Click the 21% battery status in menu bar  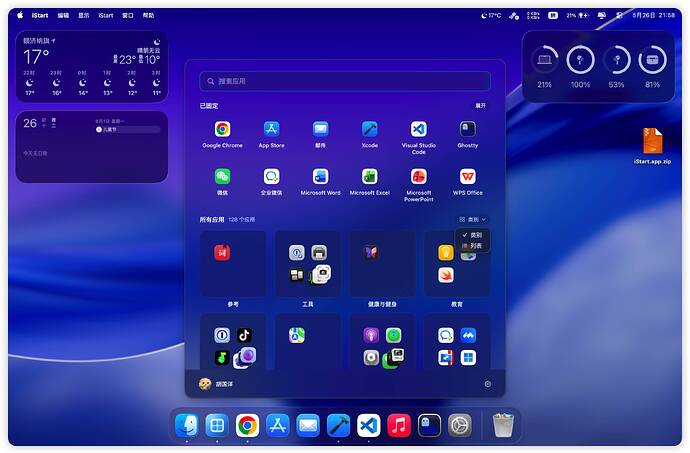pos(577,15)
